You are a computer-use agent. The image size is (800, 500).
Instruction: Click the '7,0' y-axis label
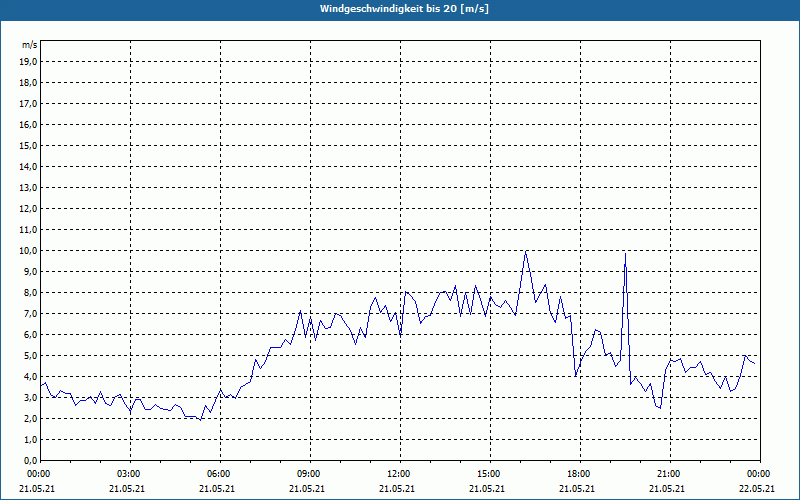coord(31,314)
